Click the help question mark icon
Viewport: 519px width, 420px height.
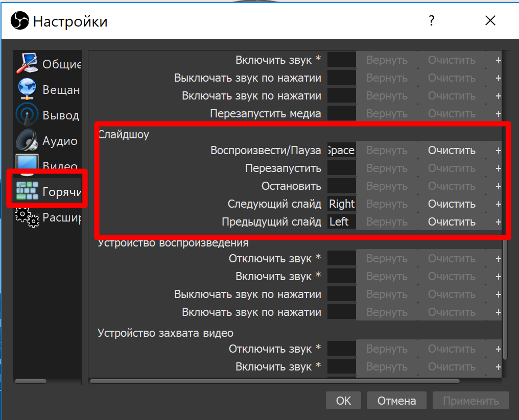click(432, 21)
